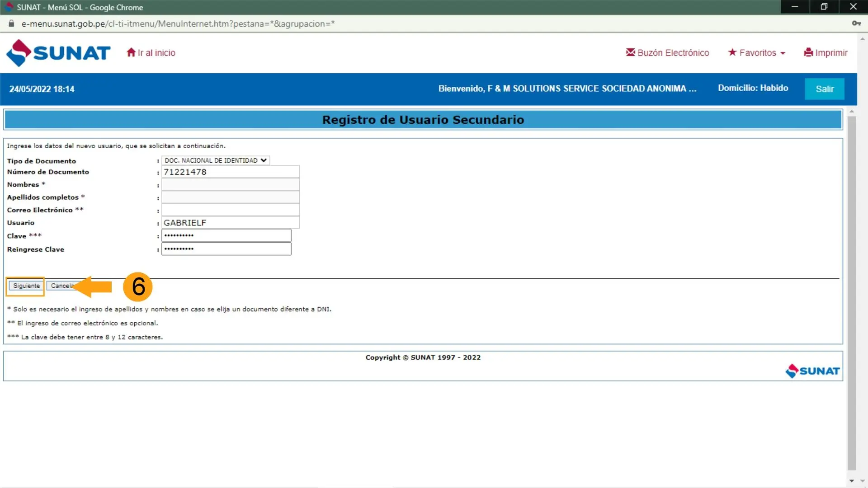Viewport: 868px width, 488px height.
Task: Click the printer icon of Imprimir
Action: (808, 52)
